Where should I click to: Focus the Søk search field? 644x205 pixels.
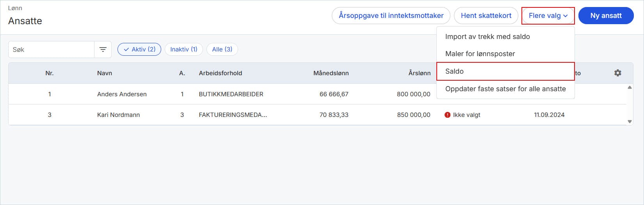51,49
